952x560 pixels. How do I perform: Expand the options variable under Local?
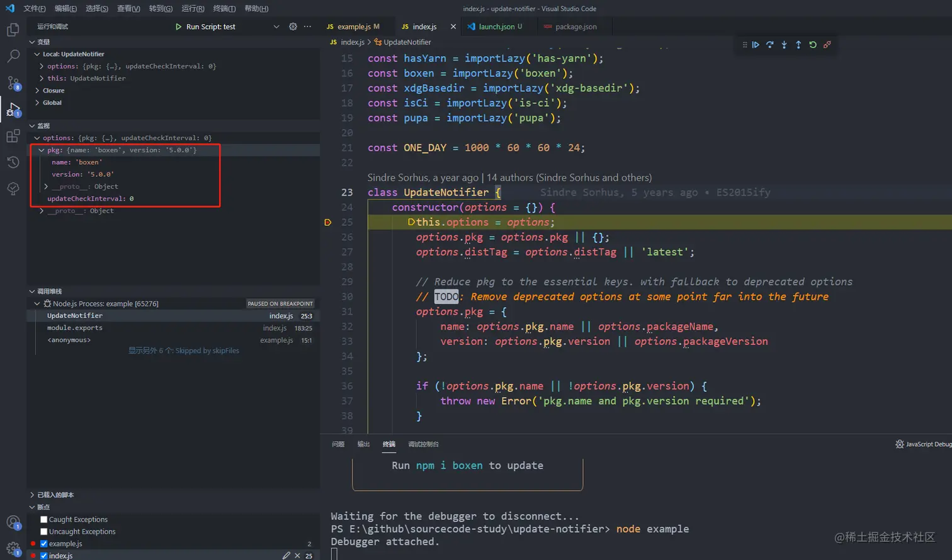tap(42, 66)
